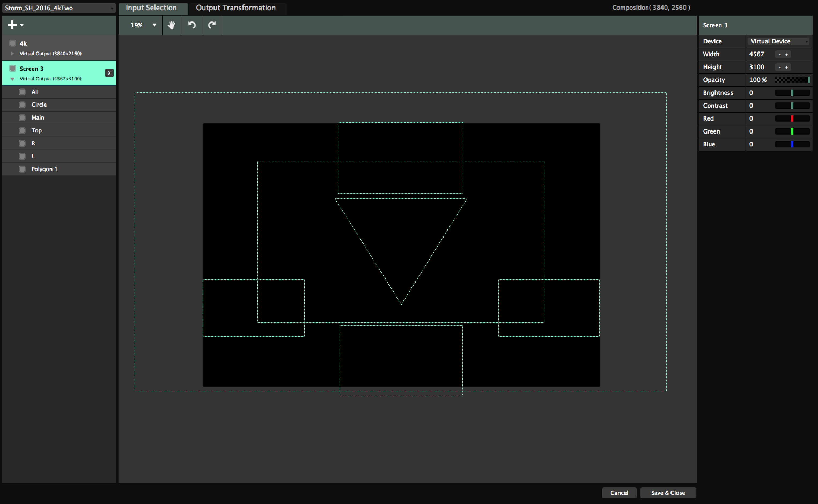Click the Cancel button
The image size is (818, 504).
pos(619,493)
